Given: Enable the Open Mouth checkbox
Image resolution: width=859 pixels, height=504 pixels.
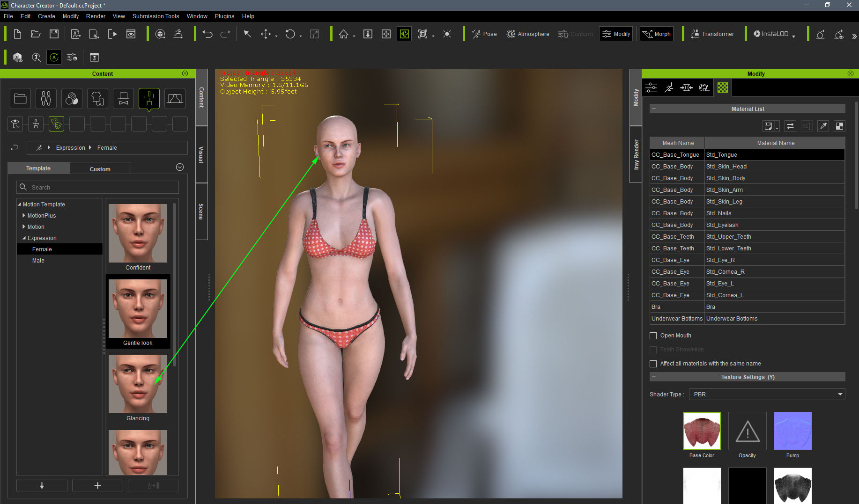Looking at the screenshot, I should pos(653,336).
